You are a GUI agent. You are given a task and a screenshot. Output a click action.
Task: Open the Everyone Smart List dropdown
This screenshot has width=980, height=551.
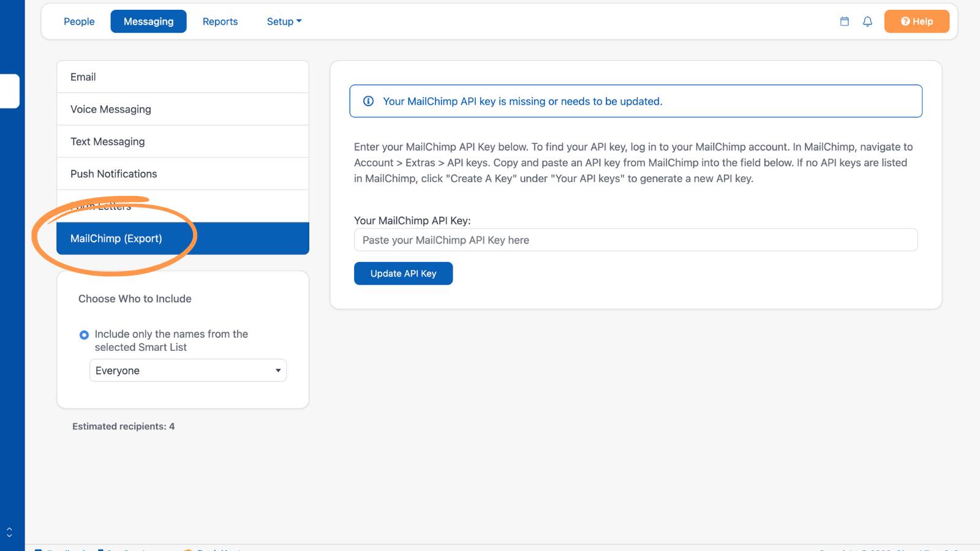[x=188, y=370]
